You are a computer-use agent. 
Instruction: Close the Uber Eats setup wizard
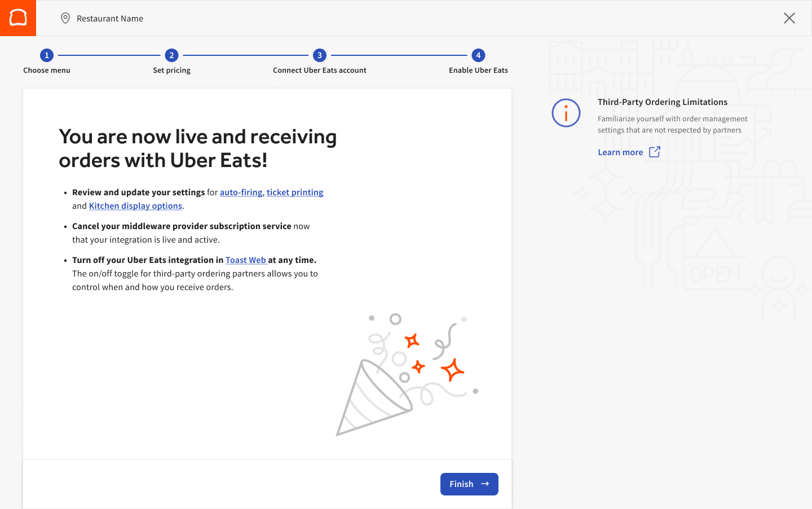point(789,18)
